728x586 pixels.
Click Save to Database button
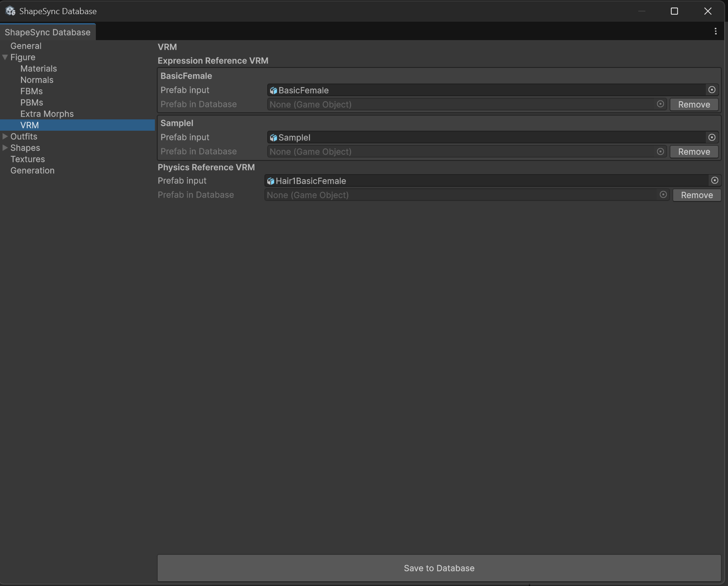(439, 568)
